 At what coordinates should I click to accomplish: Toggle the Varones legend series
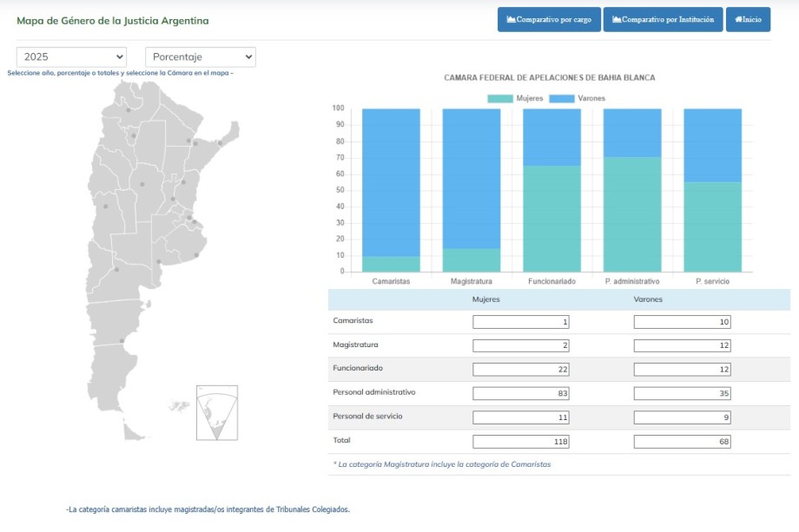(578, 98)
